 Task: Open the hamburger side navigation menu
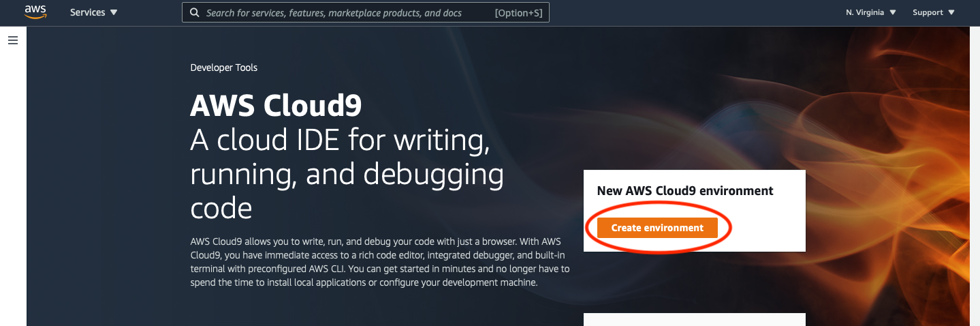pos(12,41)
